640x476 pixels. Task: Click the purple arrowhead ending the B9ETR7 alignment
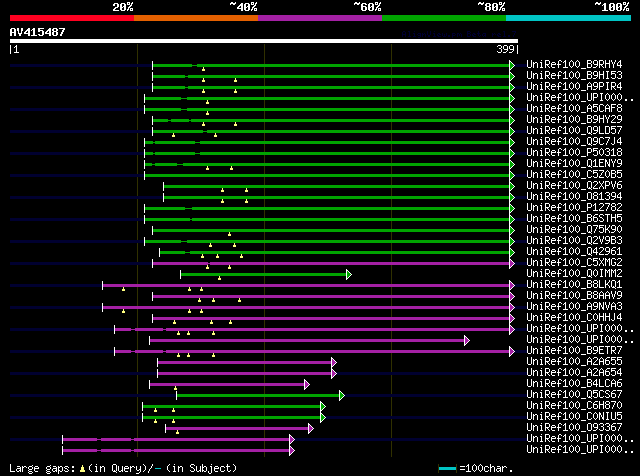[512, 351]
